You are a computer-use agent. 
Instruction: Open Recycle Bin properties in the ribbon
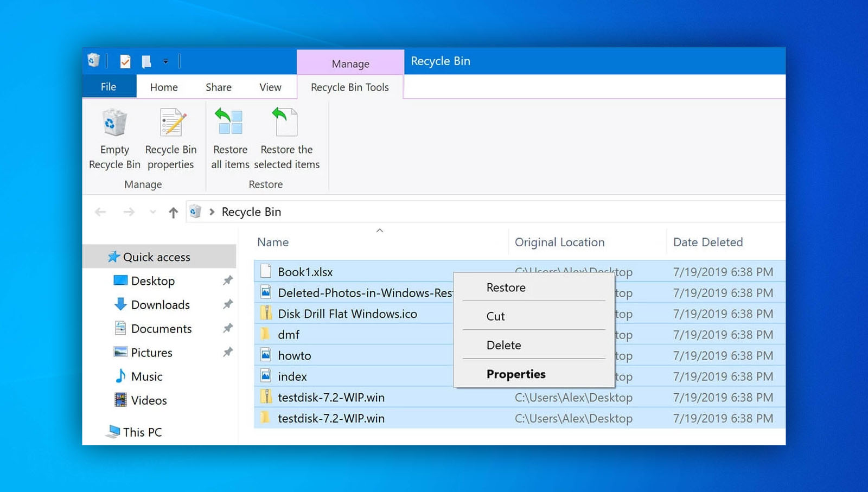171,139
